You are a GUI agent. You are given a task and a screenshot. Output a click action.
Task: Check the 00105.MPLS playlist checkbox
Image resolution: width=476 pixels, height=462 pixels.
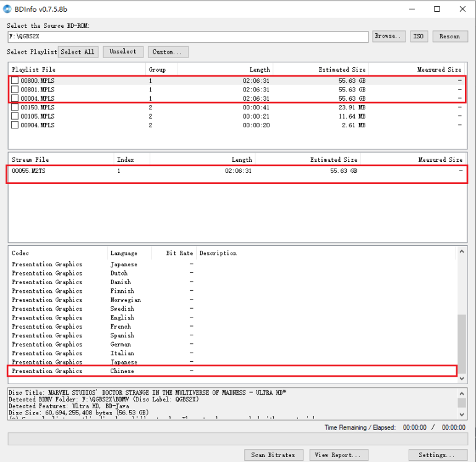click(15, 116)
